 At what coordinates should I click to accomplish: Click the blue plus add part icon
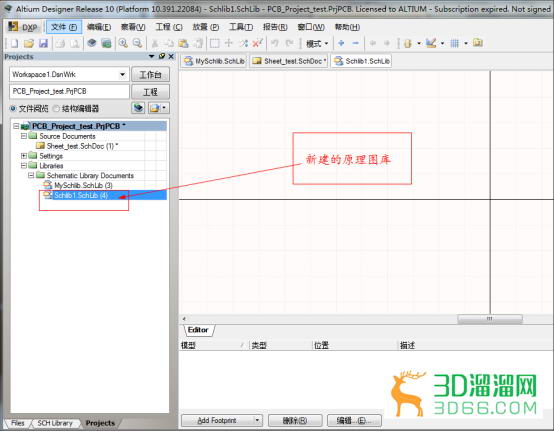pyautogui.click(x=341, y=43)
